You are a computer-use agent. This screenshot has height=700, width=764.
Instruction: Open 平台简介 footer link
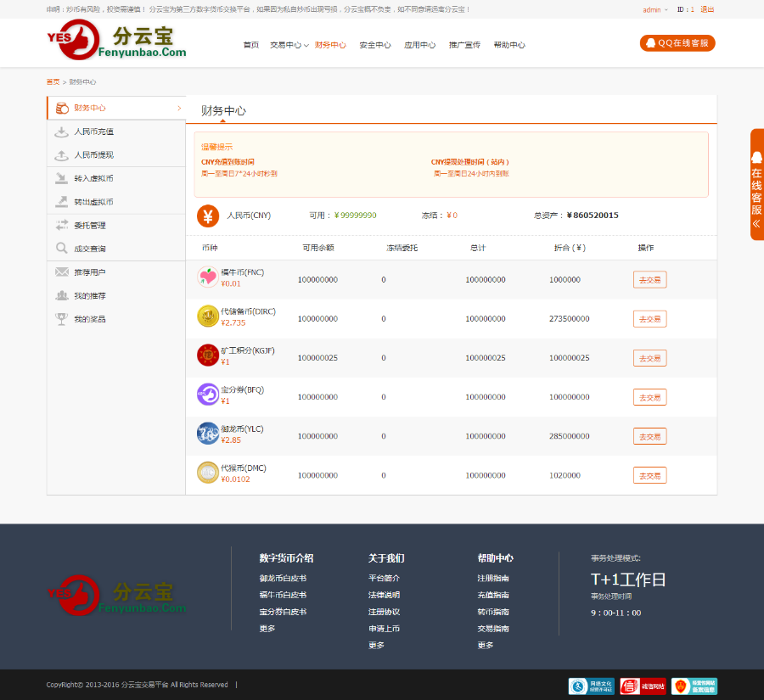tap(384, 578)
